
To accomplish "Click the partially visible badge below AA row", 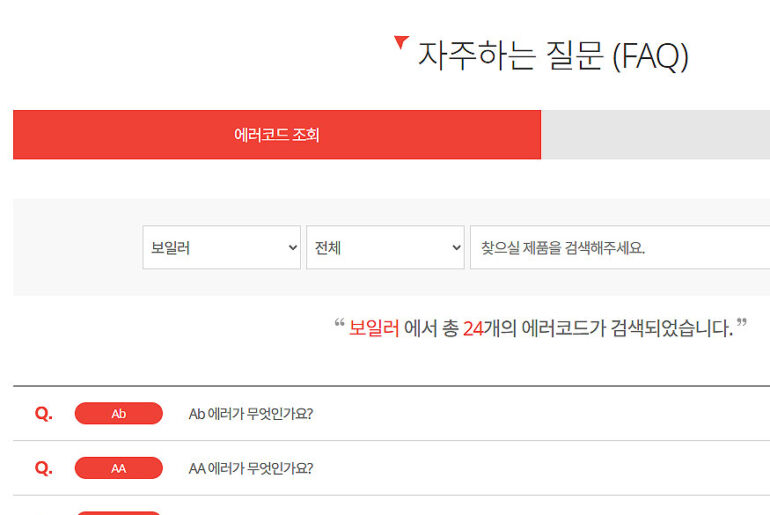I will click(x=118, y=512).
